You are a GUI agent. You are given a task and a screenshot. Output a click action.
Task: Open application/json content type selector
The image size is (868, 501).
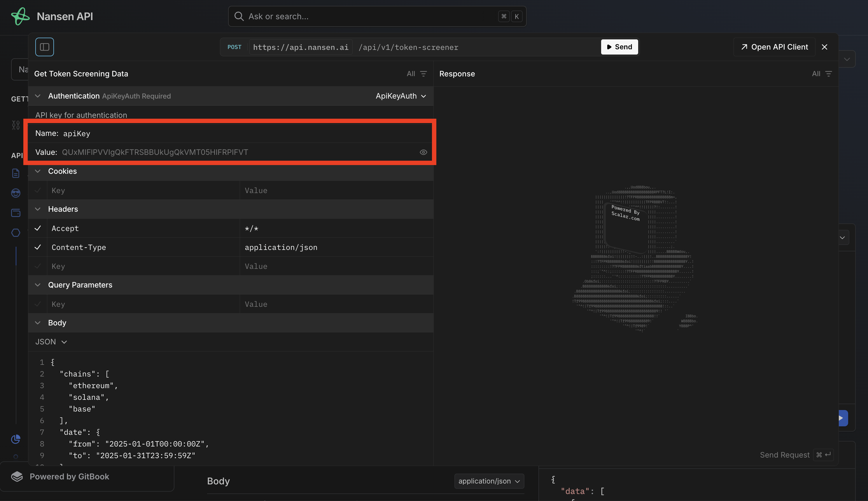pyautogui.click(x=489, y=481)
